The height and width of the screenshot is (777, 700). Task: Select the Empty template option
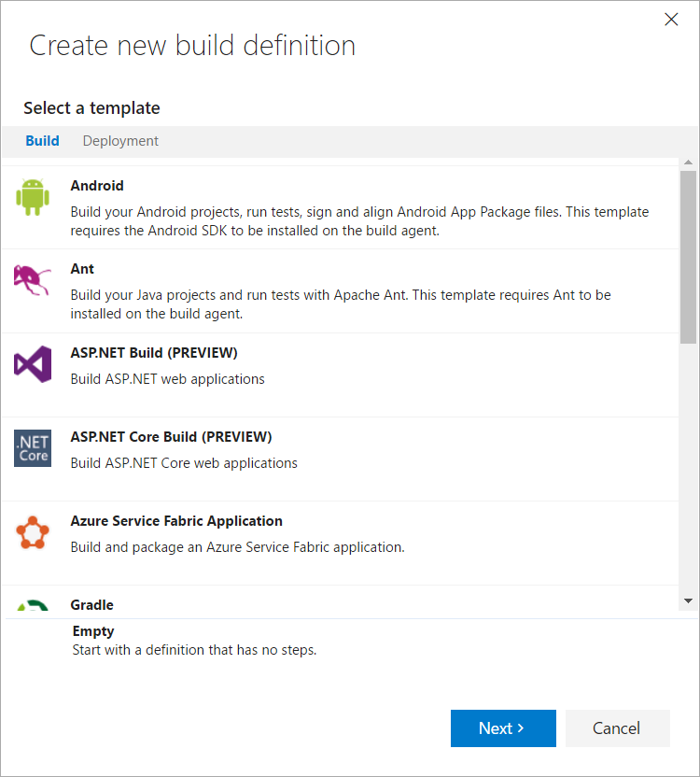click(x=93, y=630)
